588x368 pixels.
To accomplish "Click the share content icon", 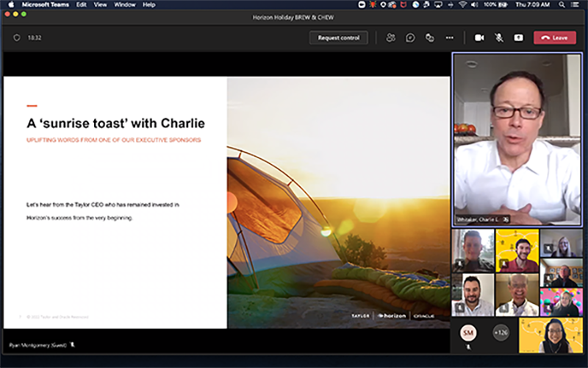I will click(518, 38).
